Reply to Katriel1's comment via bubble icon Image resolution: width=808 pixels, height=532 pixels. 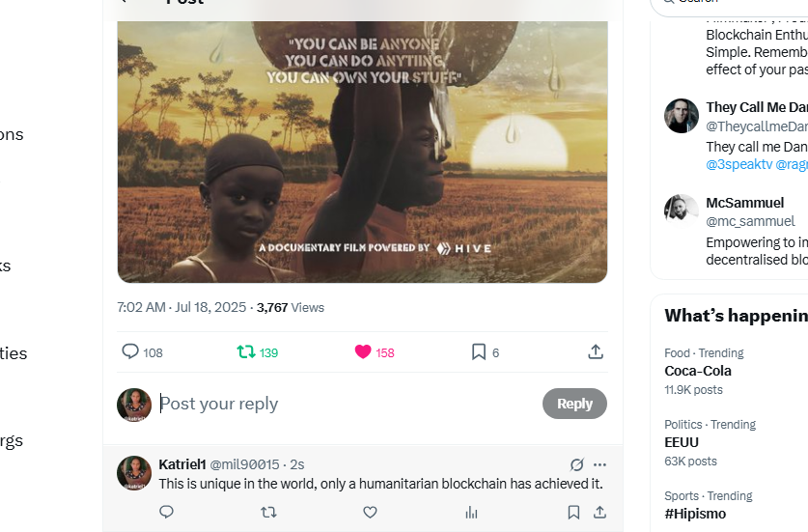(166, 512)
